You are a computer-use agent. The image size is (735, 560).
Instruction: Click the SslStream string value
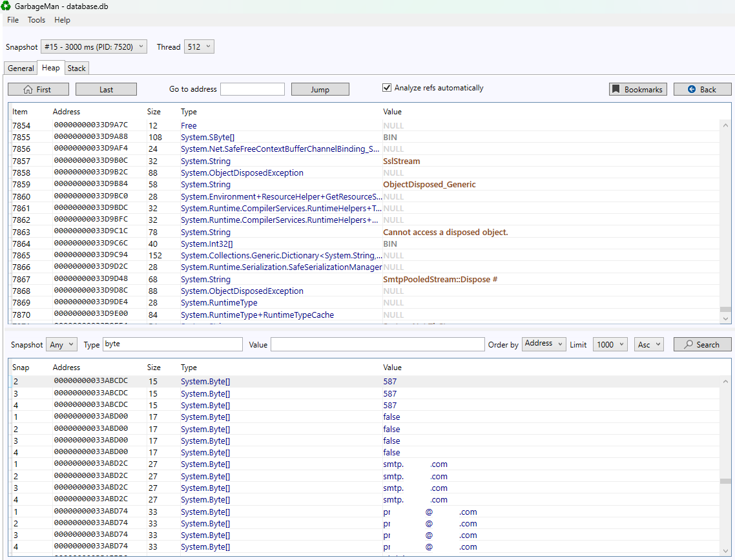click(401, 161)
